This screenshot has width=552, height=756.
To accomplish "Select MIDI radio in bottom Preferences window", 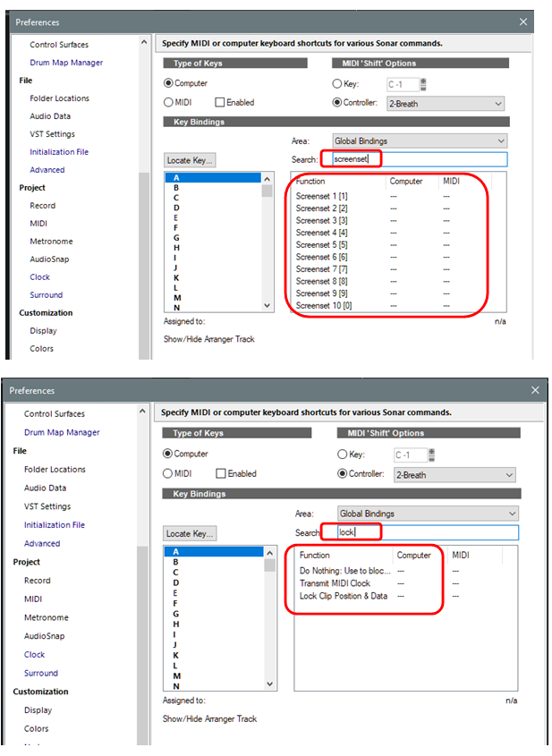I will click(x=167, y=473).
